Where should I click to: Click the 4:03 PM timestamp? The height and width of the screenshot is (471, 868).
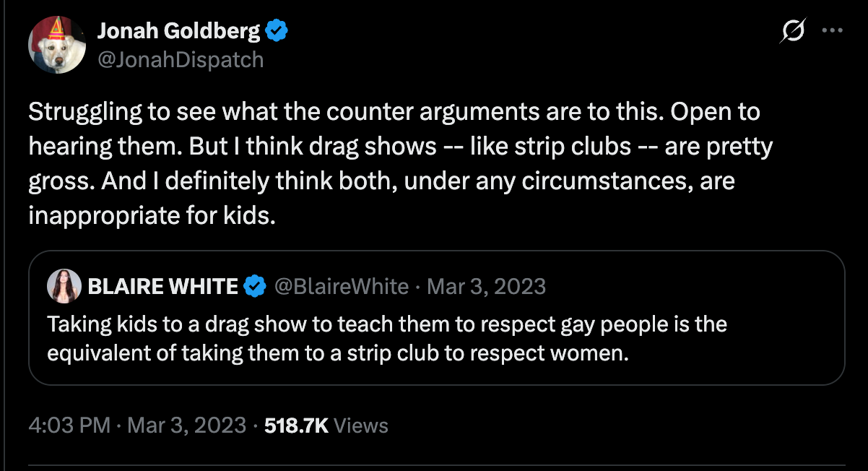[x=69, y=425]
